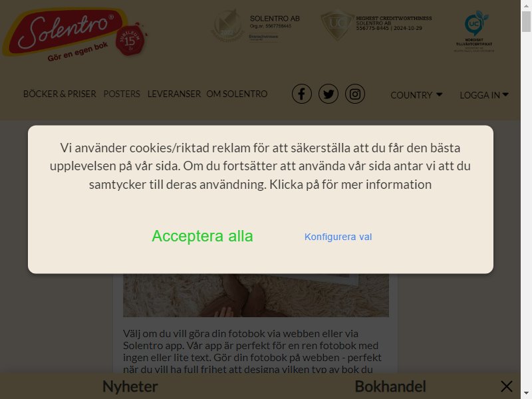Switch to the Bokhandel tab
This screenshot has height=399, width=532.
point(390,386)
